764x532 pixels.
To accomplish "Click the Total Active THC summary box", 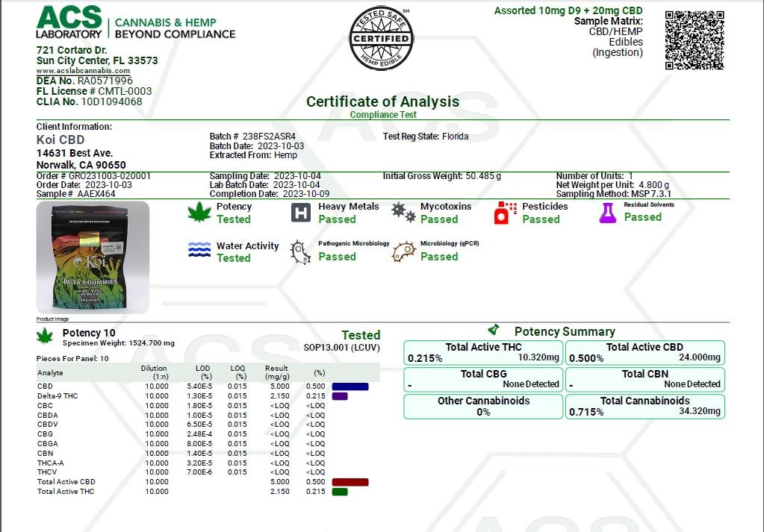I will click(483, 353).
